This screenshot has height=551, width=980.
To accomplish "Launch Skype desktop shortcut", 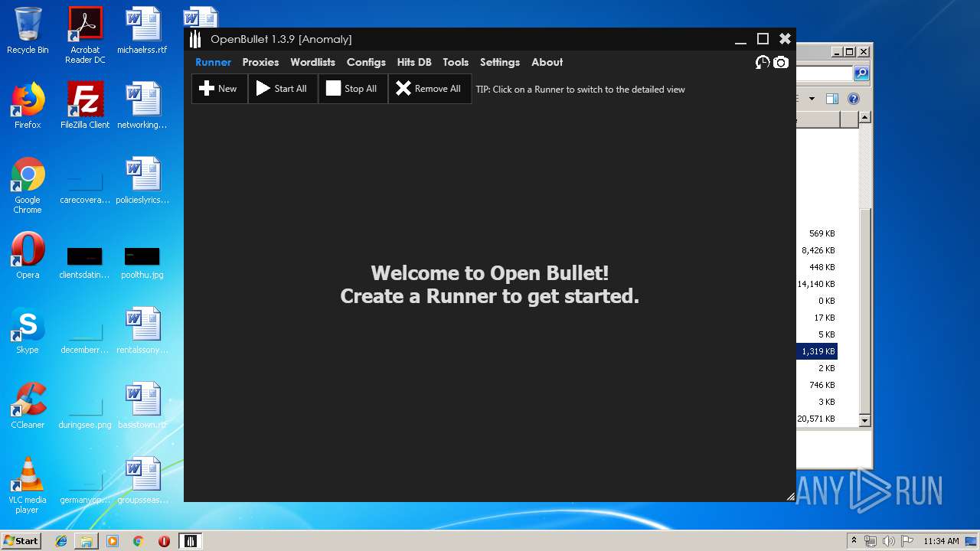I will [x=28, y=331].
